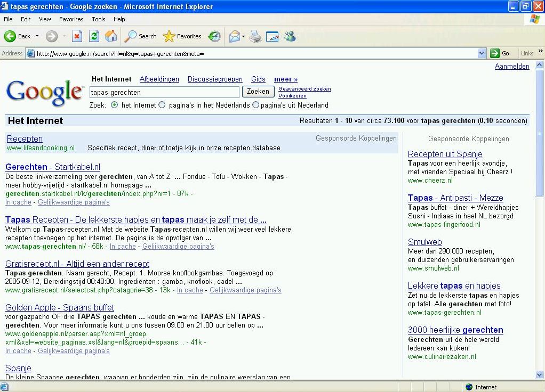
Task: Stop page loading with red X icon
Action: click(77, 36)
